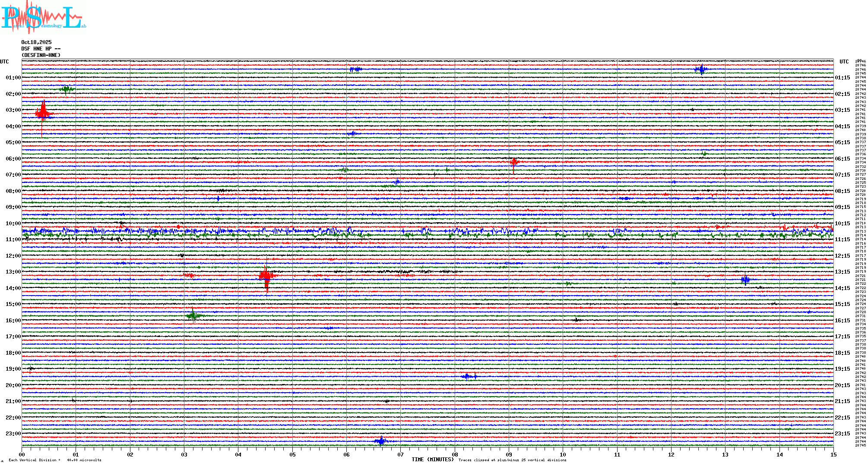868x466 pixels.
Task: Click the right UTC axis label
Action: pyautogui.click(x=844, y=62)
